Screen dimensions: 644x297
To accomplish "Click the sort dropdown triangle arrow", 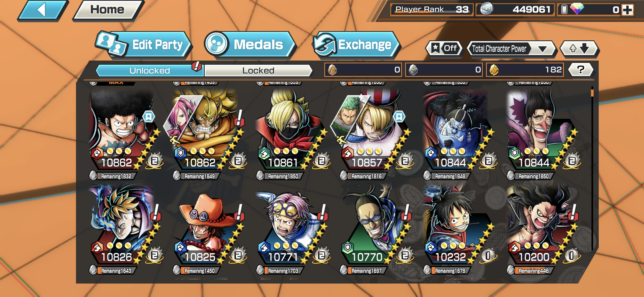I will [x=542, y=49].
